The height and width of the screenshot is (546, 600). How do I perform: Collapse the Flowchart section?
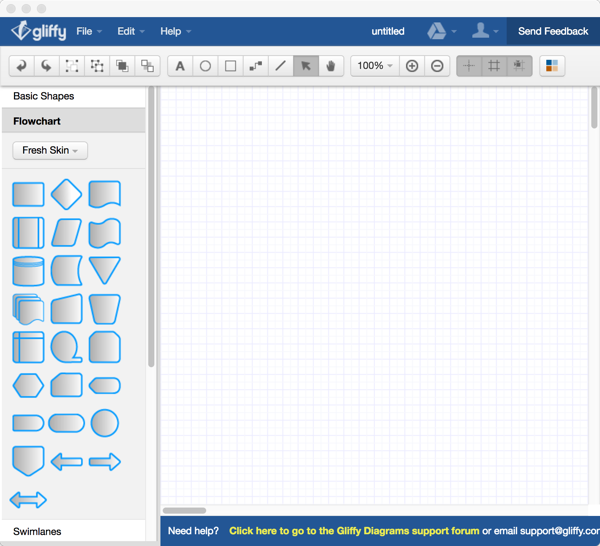[x=73, y=121]
